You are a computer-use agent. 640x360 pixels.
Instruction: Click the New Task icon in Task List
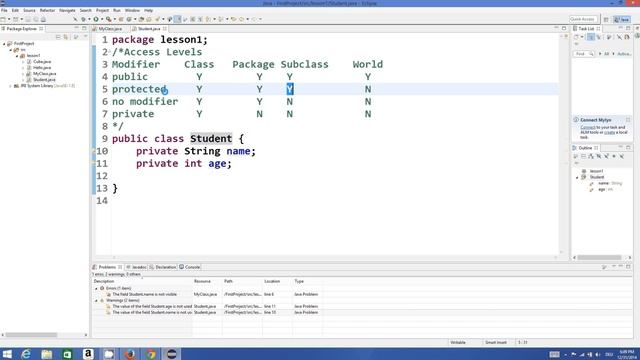point(577,37)
